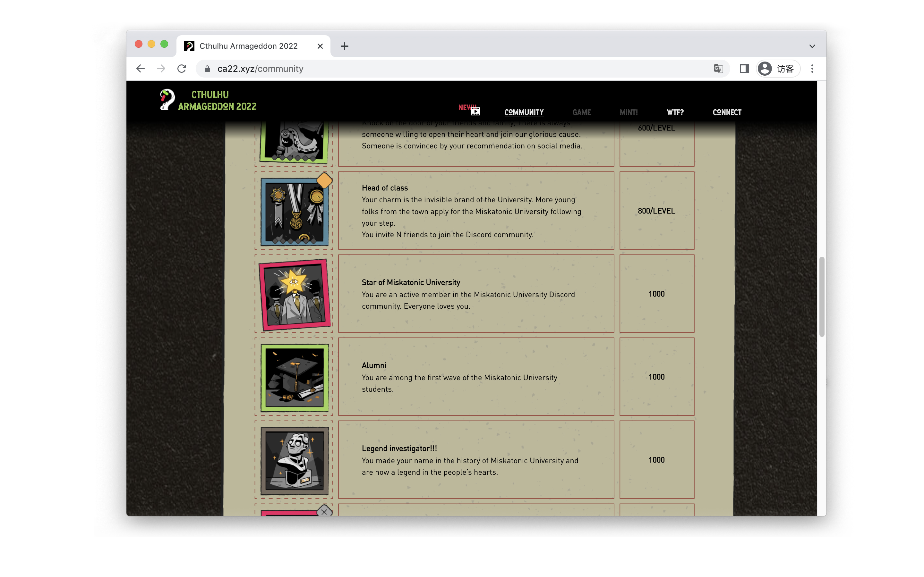924x577 pixels.
Task: Click the COMMUNITY nav link
Action: point(524,112)
